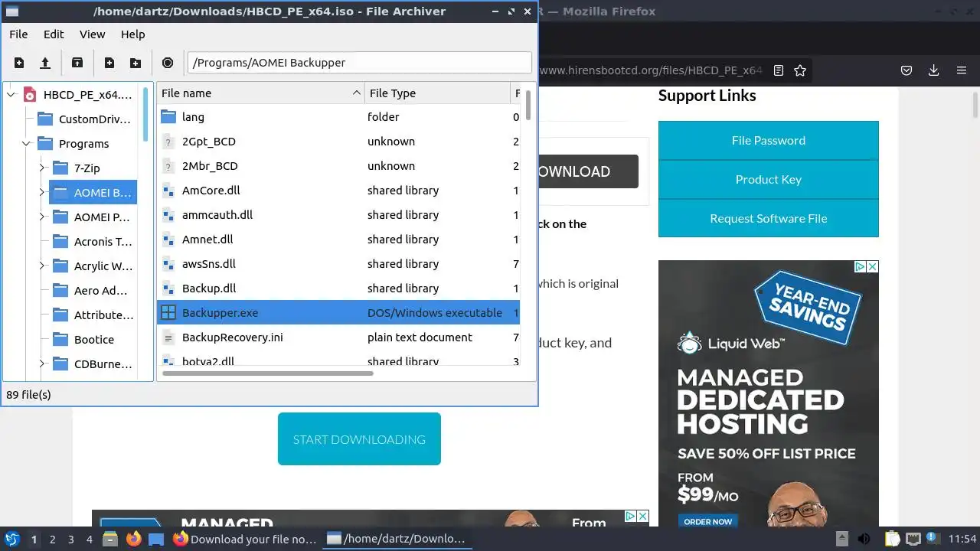Click the Save to Pocket icon in Firefox
The width and height of the screenshot is (980, 551).
pos(906,70)
